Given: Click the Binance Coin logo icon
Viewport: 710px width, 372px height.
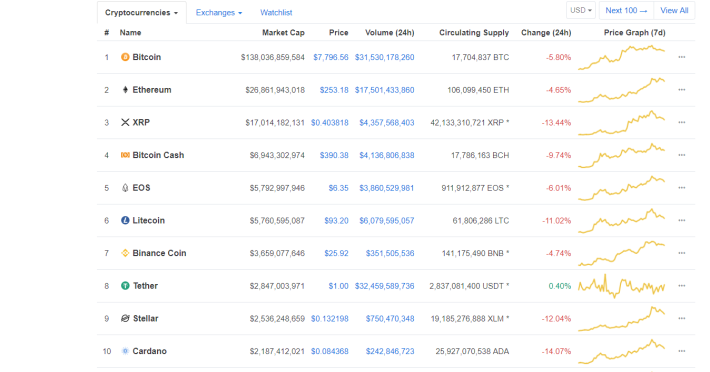Looking at the screenshot, I should (x=125, y=253).
